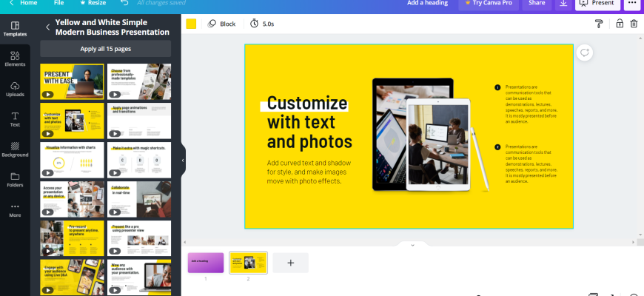Open the three-dot more options menu
644x296 pixels.
[631, 4]
